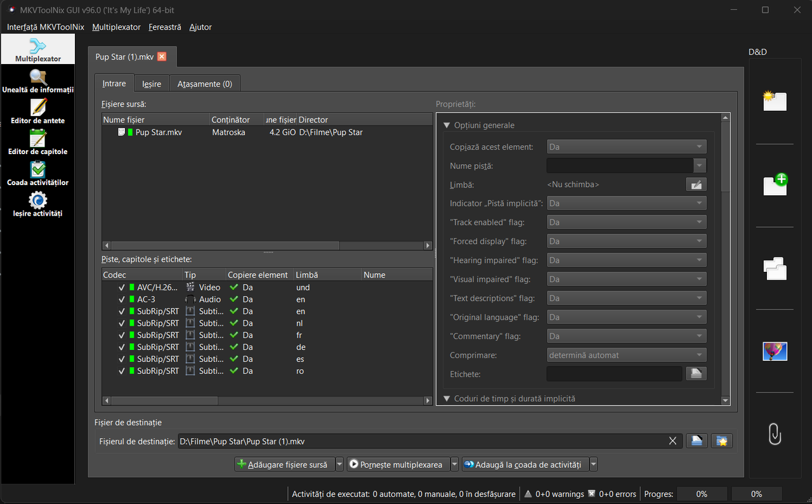Open the Ajutor menu
The width and height of the screenshot is (812, 504).
[x=200, y=27]
